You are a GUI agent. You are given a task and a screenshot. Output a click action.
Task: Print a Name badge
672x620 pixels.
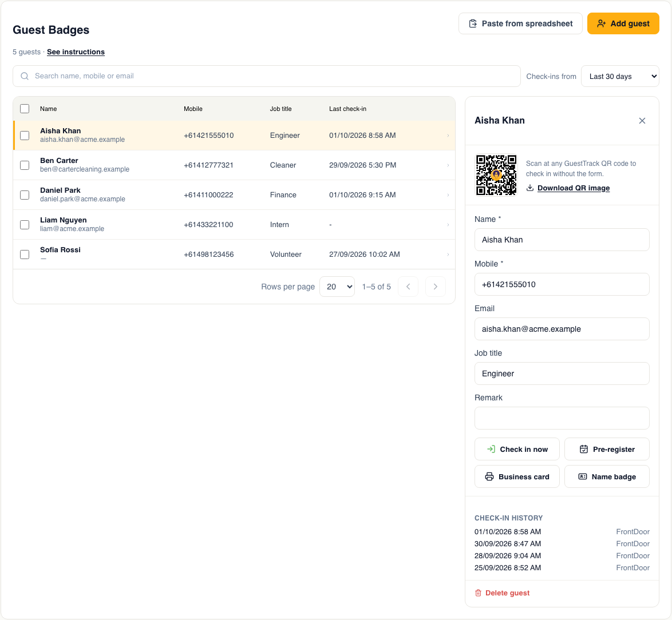(x=607, y=476)
